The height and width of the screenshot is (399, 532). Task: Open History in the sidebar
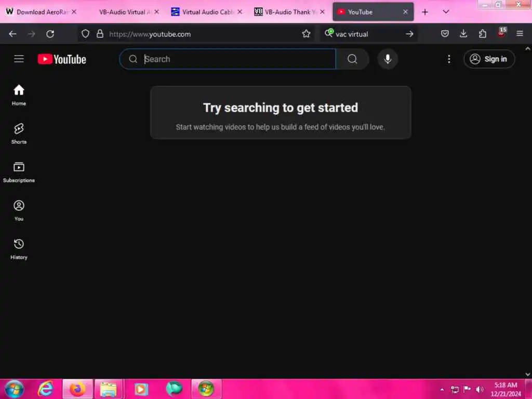click(x=19, y=249)
